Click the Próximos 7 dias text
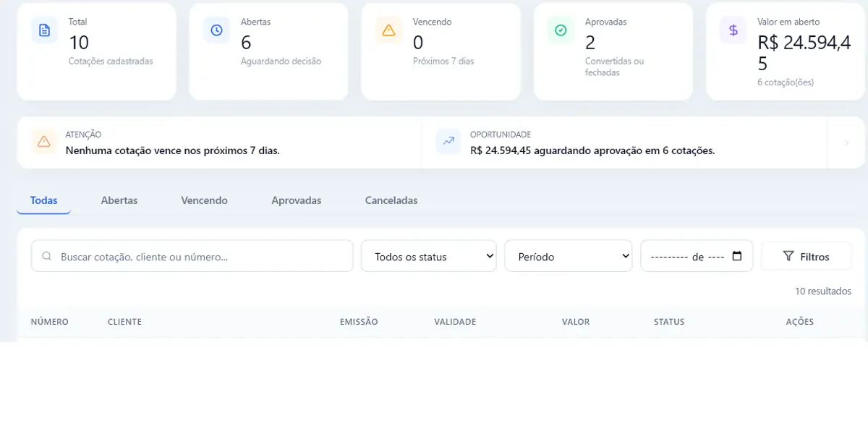 coord(443,61)
